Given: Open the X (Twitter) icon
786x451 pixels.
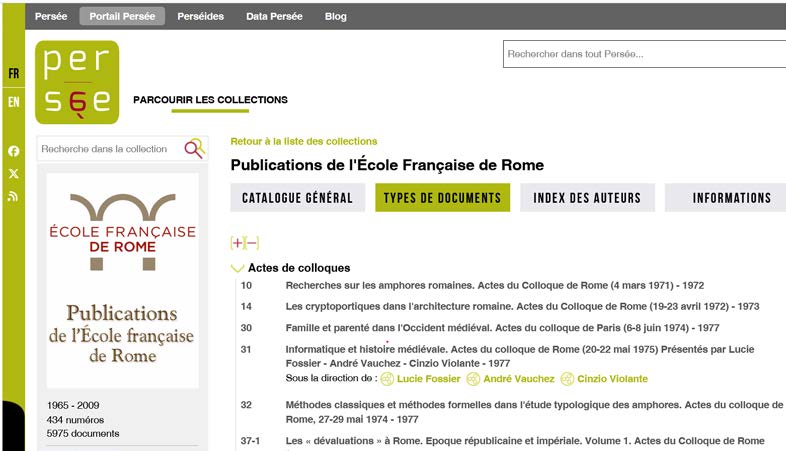Looking at the screenshot, I should [x=14, y=174].
